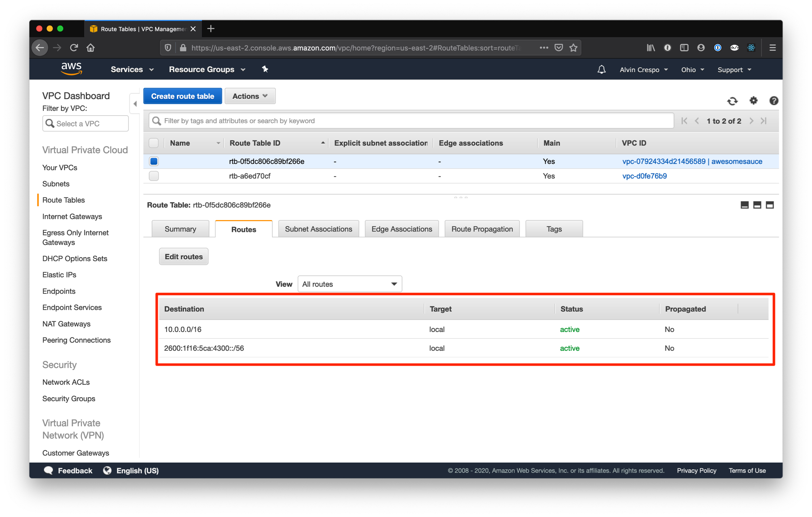Click the pushpin icon next to Resource Groups

[265, 69]
